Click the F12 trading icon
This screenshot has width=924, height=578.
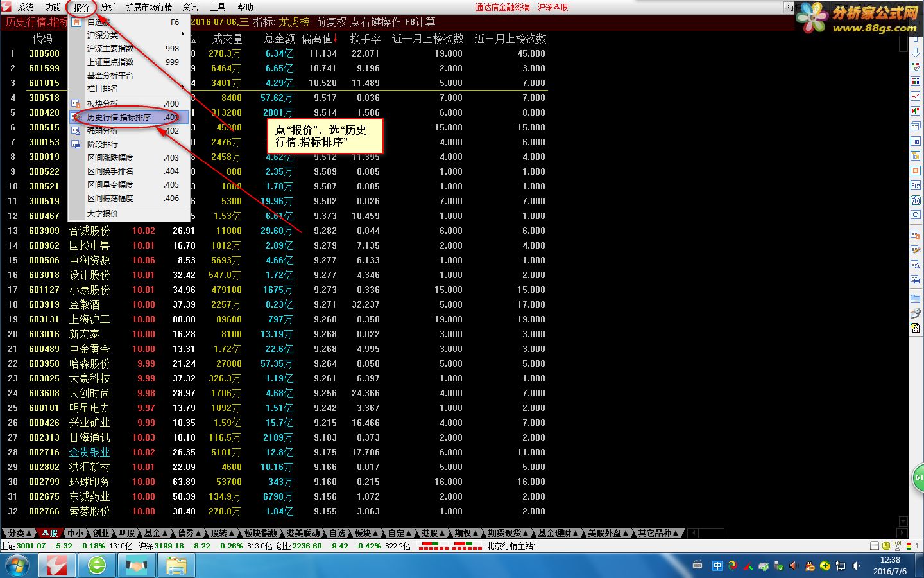pos(916,185)
